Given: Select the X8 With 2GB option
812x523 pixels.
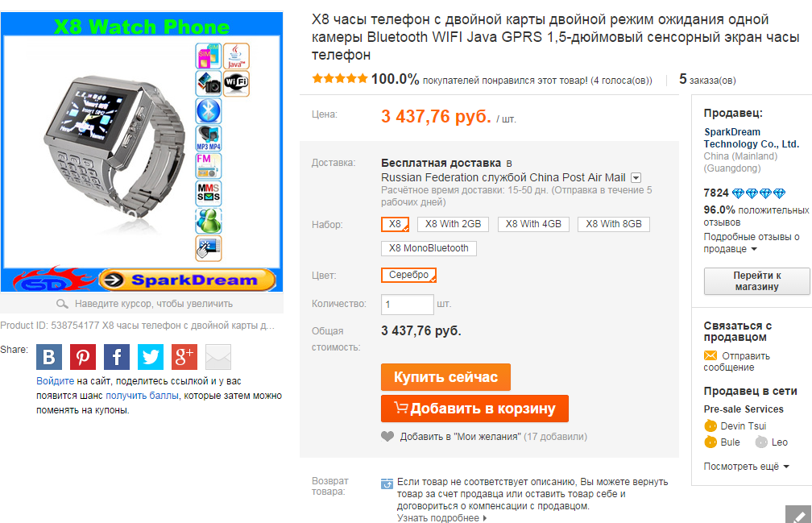Looking at the screenshot, I should click(x=453, y=224).
